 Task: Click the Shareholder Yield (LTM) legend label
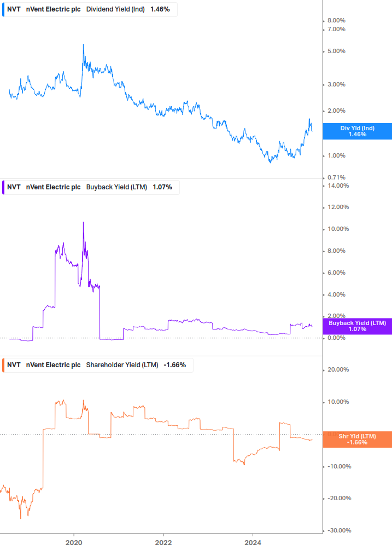coord(122,365)
